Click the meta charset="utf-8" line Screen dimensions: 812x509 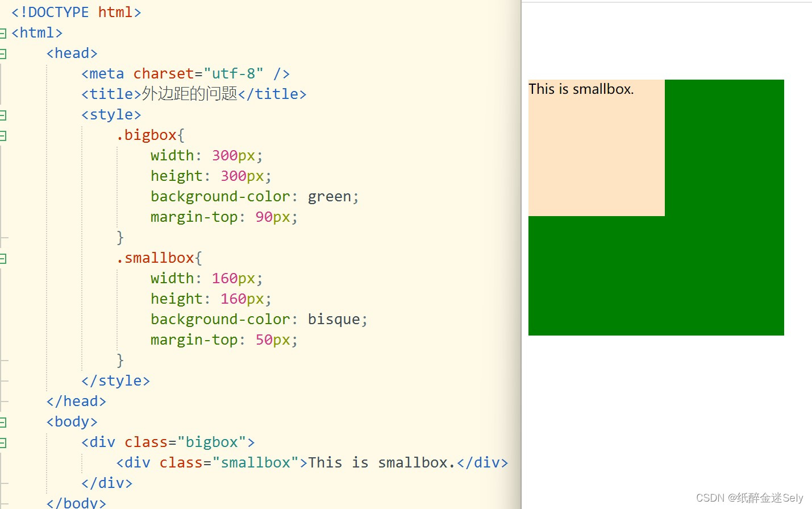[x=186, y=73]
